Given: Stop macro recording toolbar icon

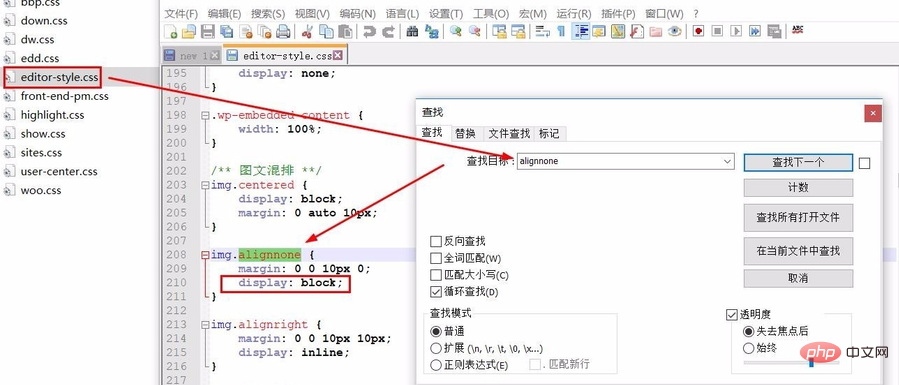Looking at the screenshot, I should (x=717, y=32).
